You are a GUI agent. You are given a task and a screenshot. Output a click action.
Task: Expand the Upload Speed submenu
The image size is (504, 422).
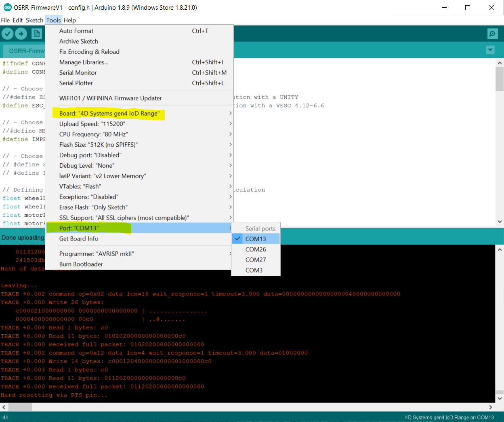coord(139,124)
